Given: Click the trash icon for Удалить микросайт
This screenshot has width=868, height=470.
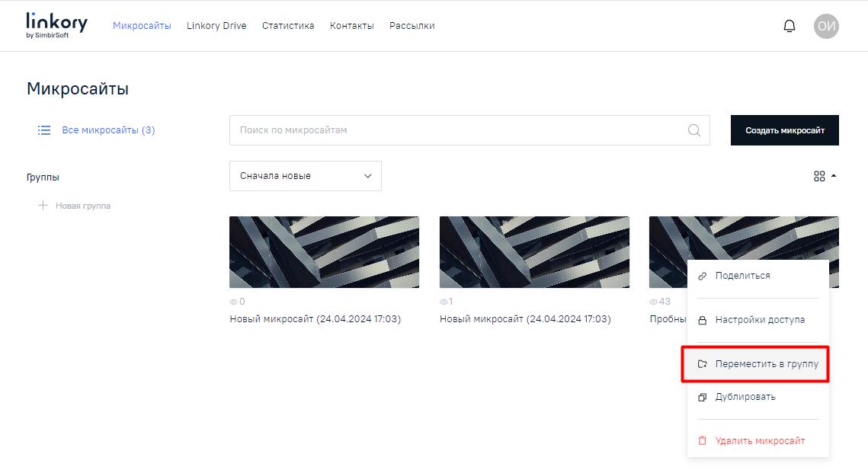Looking at the screenshot, I should (703, 441).
